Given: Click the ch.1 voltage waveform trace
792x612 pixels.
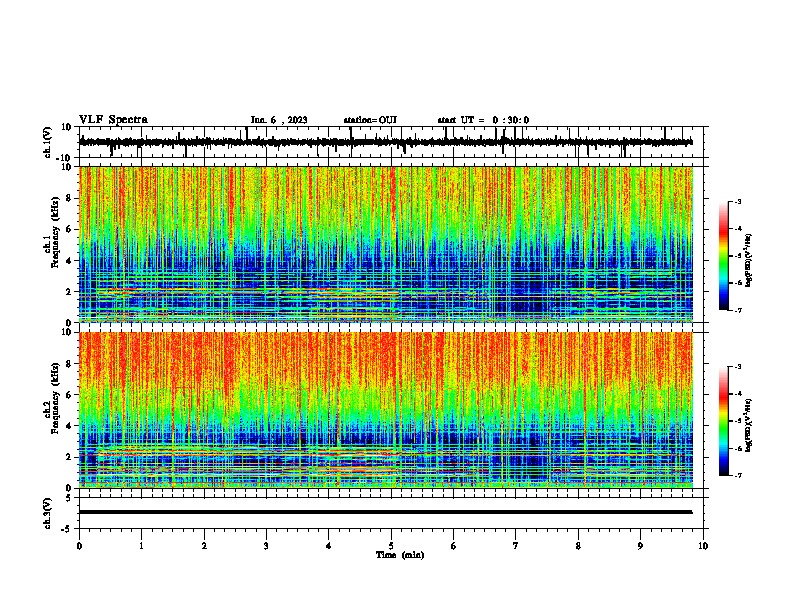Looking at the screenshot, I should pyautogui.click(x=386, y=142).
